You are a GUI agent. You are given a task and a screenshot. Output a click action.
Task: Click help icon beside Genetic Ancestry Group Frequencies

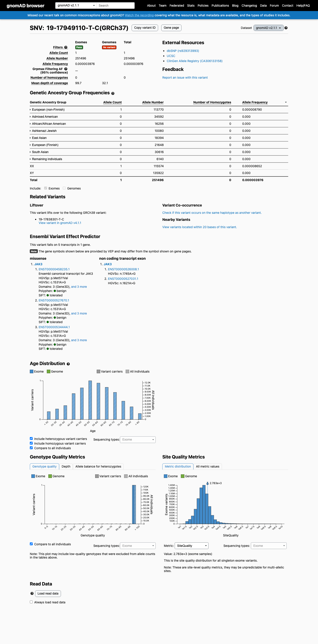pyautogui.click(x=113, y=93)
